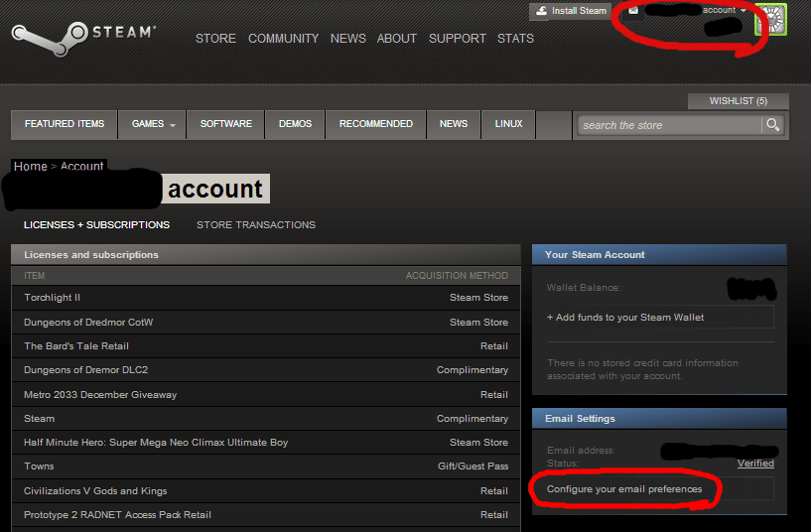Screen dimensions: 811x532
Task: Select the Dungeons of Dredmor CotW row
Action: [266, 323]
